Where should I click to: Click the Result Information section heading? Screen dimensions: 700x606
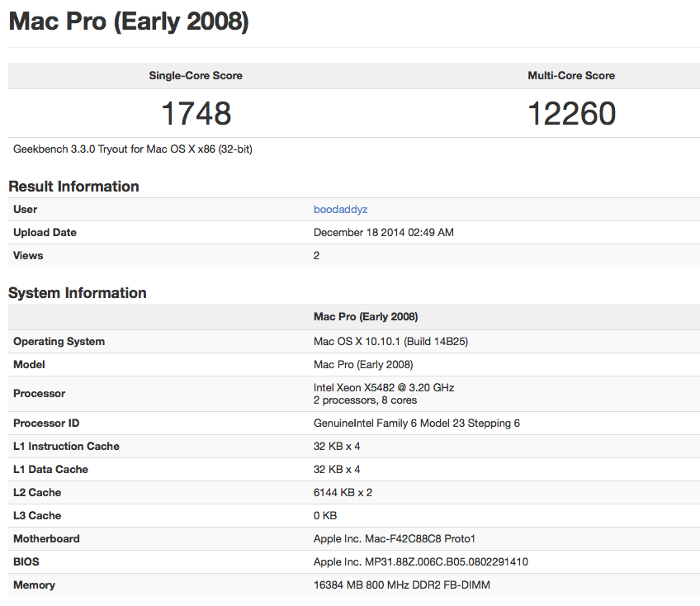(73, 187)
